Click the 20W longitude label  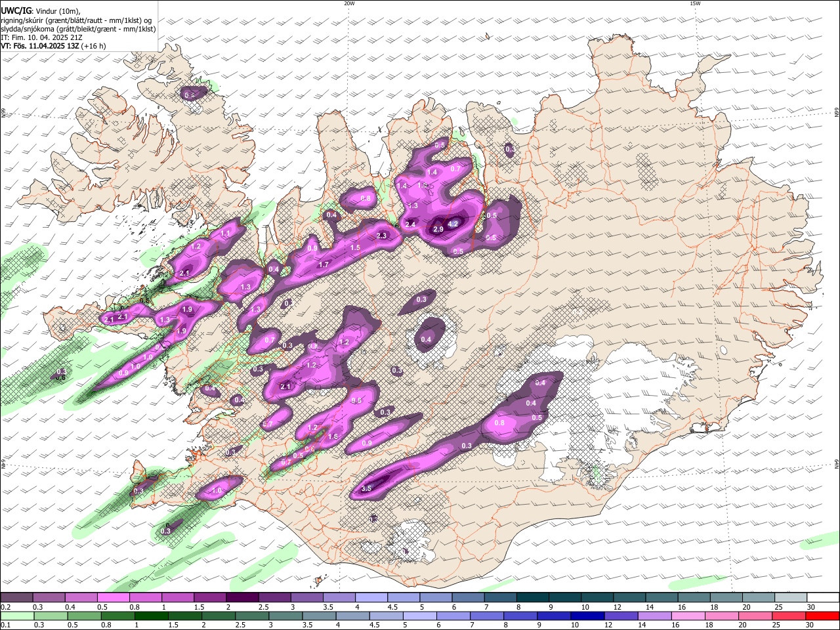(349, 3)
